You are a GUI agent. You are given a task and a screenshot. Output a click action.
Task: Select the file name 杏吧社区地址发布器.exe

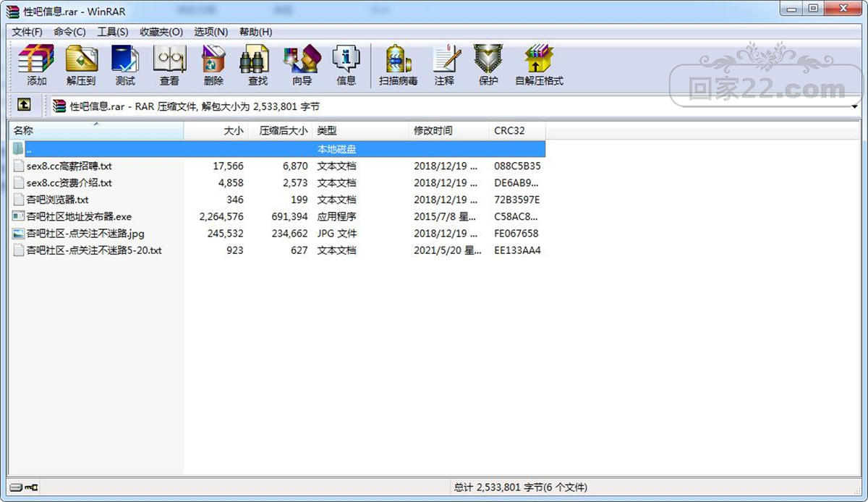80,216
